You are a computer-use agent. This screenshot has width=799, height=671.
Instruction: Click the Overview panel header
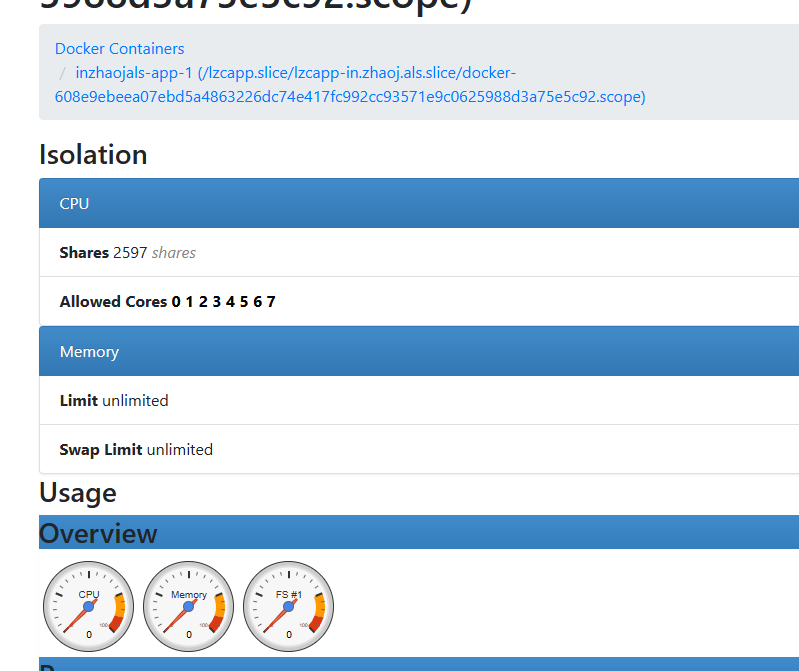(x=419, y=532)
